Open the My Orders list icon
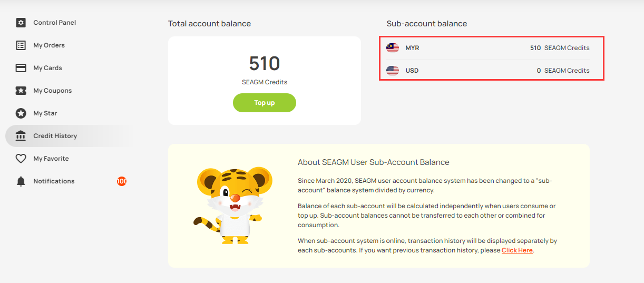Screen dimensions: 644x283 21,45
